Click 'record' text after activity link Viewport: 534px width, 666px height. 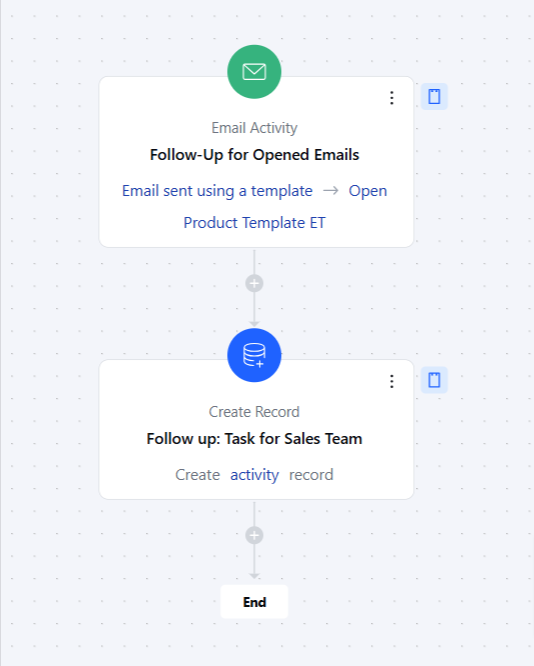pyautogui.click(x=311, y=475)
